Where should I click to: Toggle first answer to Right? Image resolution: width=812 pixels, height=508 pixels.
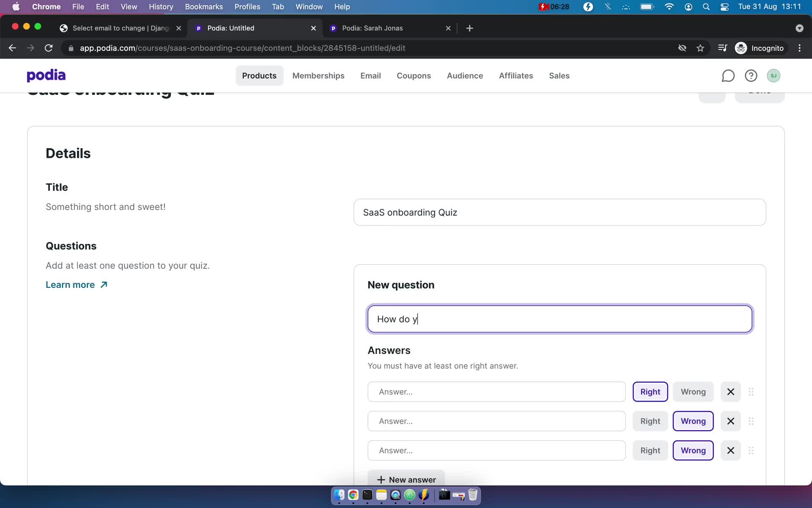[x=650, y=392]
